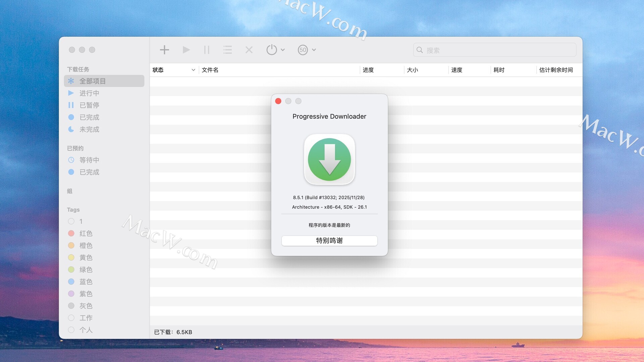The height and width of the screenshot is (362, 644).
Task: Click the 特别鸣谢 button
Action: point(329,241)
